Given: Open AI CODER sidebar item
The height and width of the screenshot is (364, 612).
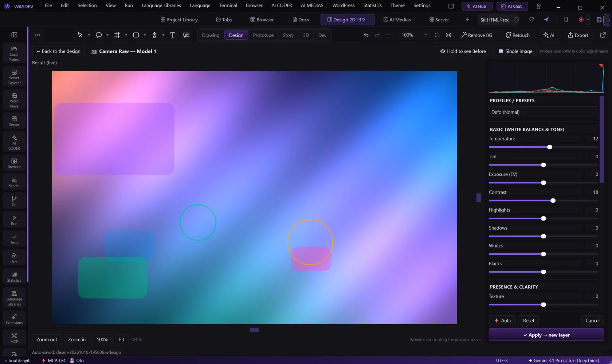Looking at the screenshot, I should pyautogui.click(x=14, y=142).
